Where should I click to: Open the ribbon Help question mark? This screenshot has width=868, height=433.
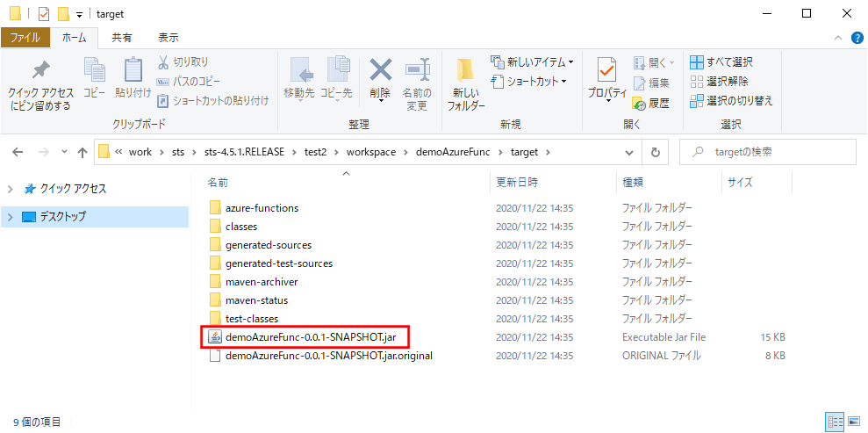click(857, 38)
